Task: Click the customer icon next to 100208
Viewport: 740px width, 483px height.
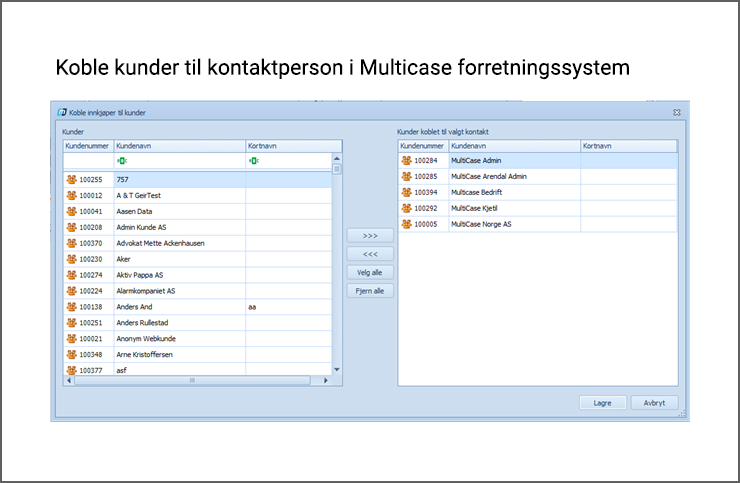Action: point(71,227)
